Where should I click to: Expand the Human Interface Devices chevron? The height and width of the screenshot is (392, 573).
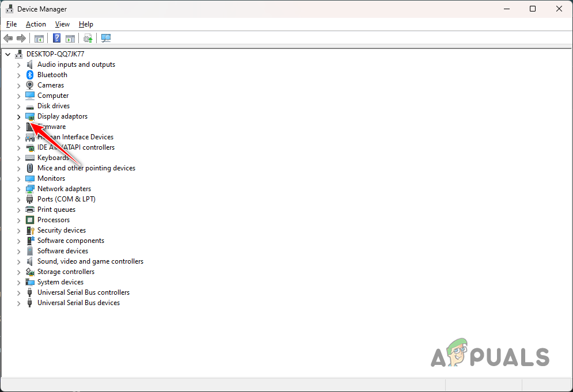click(x=18, y=138)
